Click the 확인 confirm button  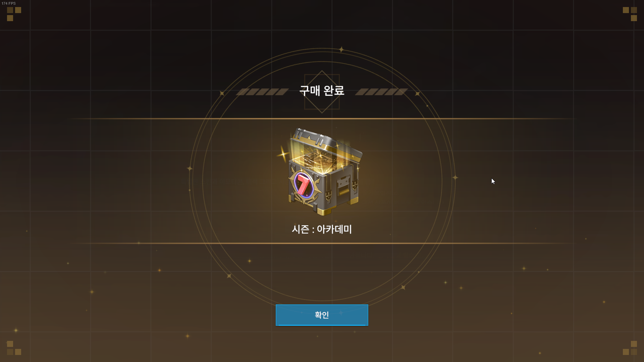[322, 315]
